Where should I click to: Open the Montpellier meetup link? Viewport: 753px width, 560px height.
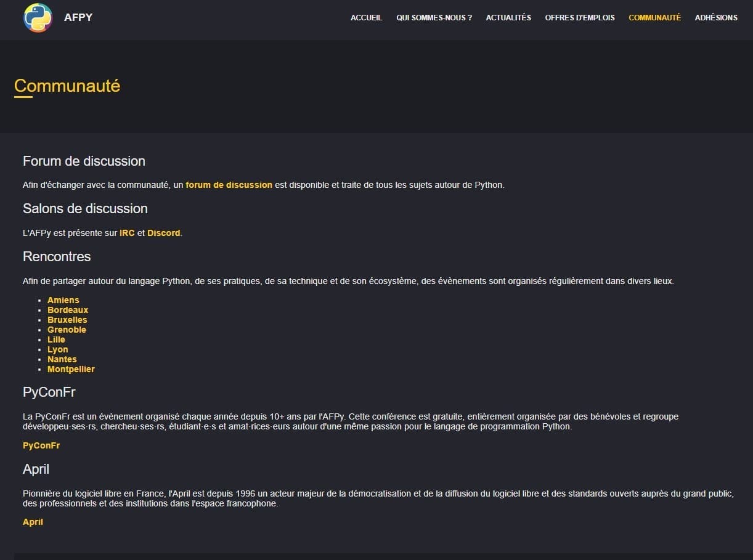pos(71,369)
